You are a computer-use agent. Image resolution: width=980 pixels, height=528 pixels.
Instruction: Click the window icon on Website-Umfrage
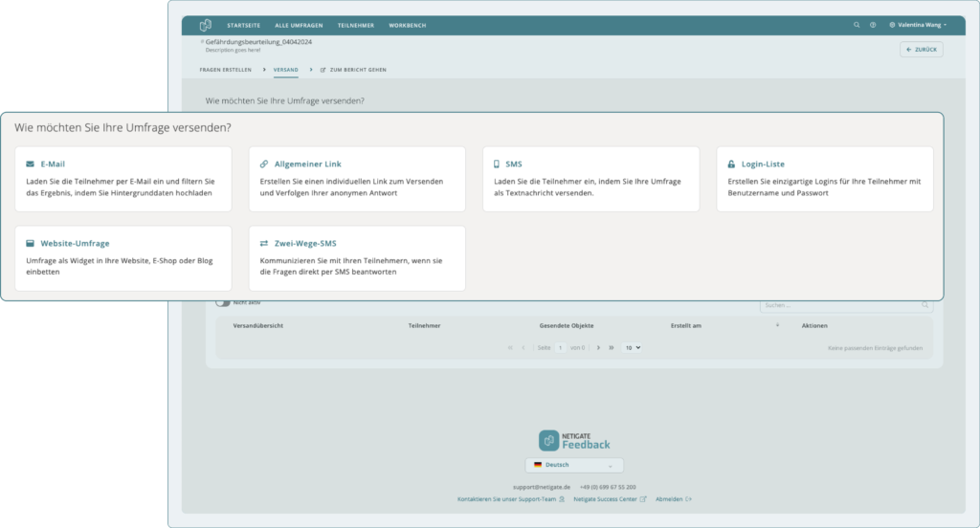click(x=30, y=243)
